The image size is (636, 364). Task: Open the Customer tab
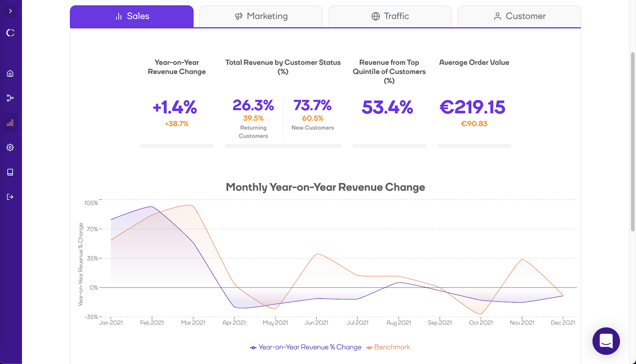[x=519, y=16]
